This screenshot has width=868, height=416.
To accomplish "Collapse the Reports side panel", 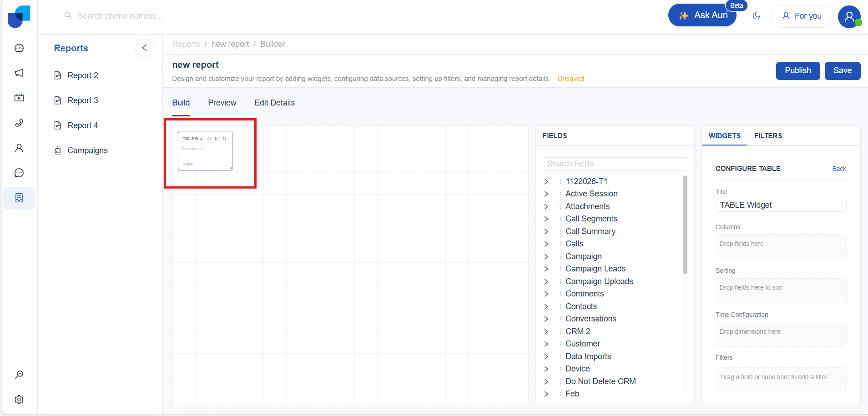I will [144, 48].
